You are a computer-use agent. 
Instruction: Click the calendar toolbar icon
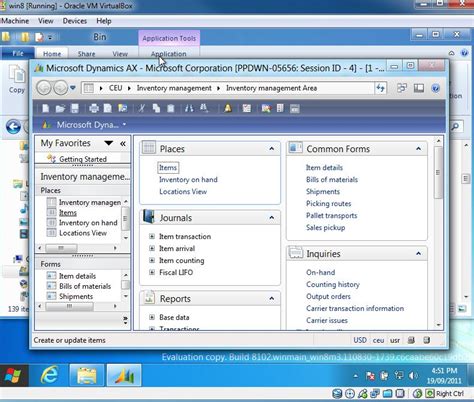point(247,108)
